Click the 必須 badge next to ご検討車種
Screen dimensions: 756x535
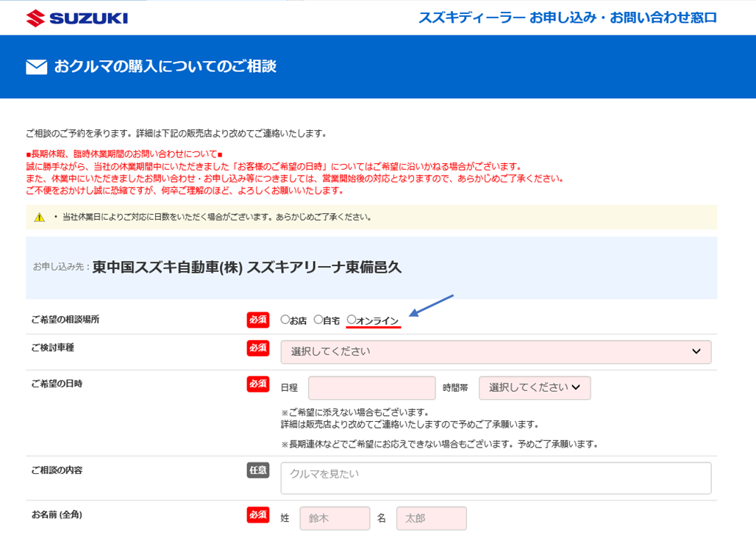point(258,348)
